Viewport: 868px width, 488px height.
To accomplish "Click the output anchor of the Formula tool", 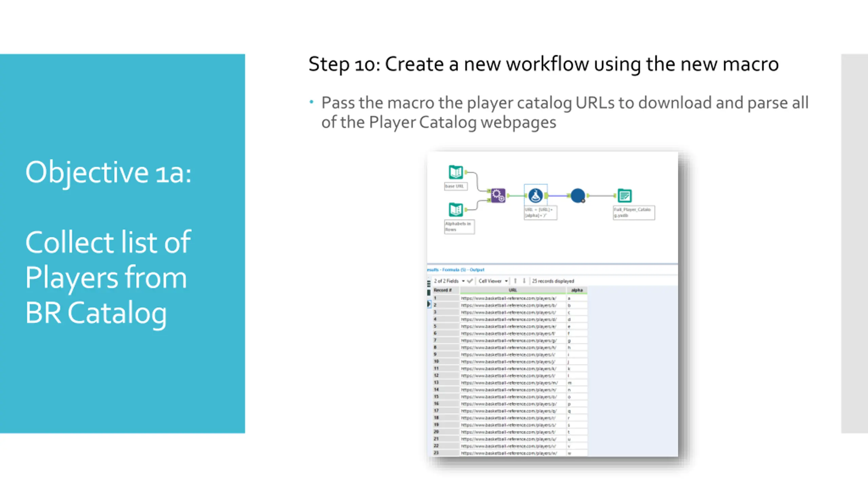I will point(546,196).
